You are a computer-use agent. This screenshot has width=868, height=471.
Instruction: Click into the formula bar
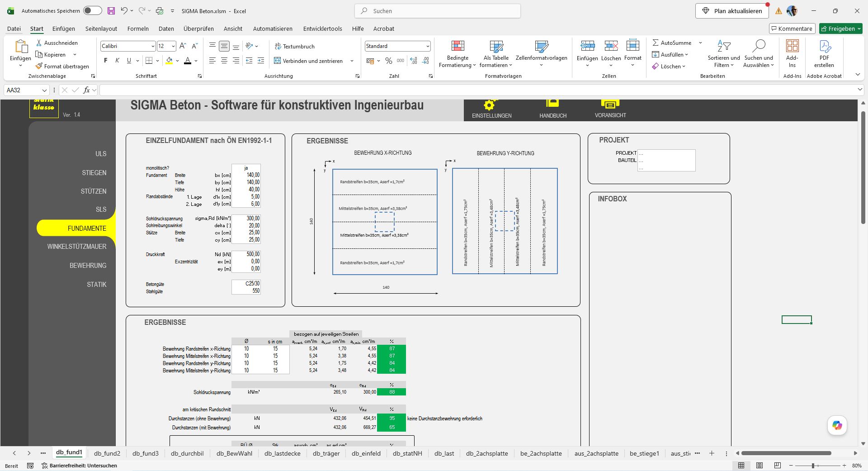pyautogui.click(x=477, y=90)
